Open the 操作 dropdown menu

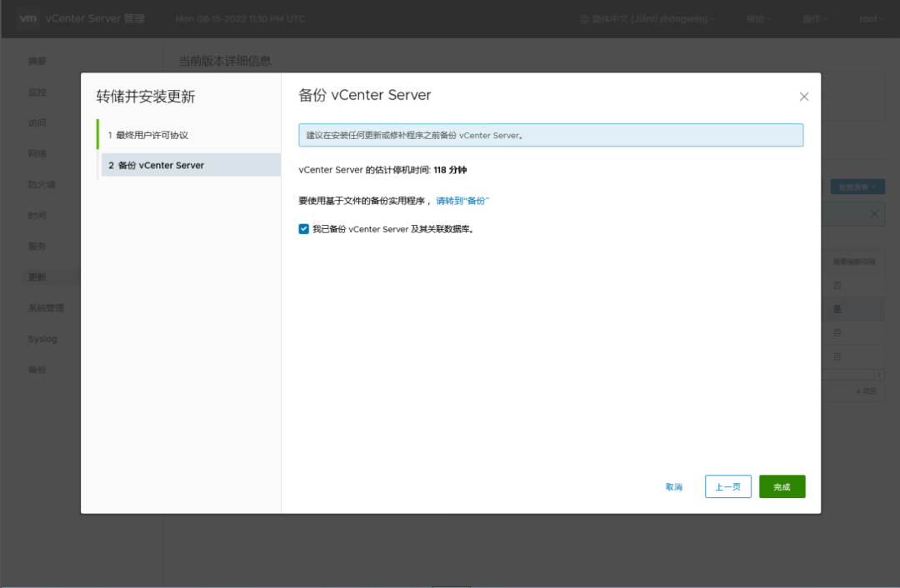tap(815, 19)
